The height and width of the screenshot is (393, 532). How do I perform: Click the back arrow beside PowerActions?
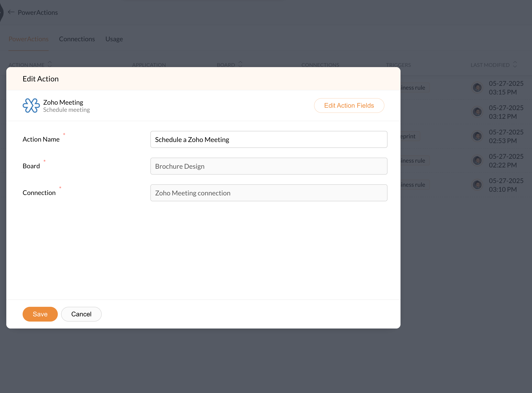[11, 12]
